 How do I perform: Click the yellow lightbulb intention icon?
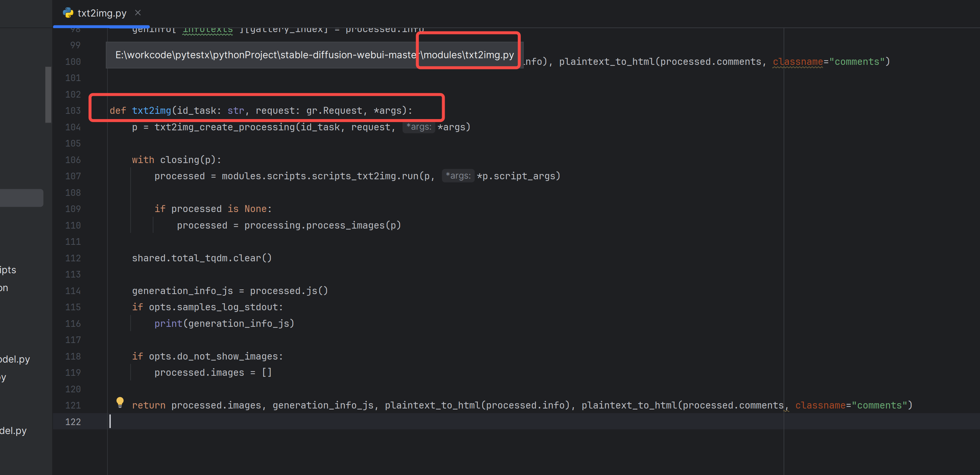[x=120, y=402]
